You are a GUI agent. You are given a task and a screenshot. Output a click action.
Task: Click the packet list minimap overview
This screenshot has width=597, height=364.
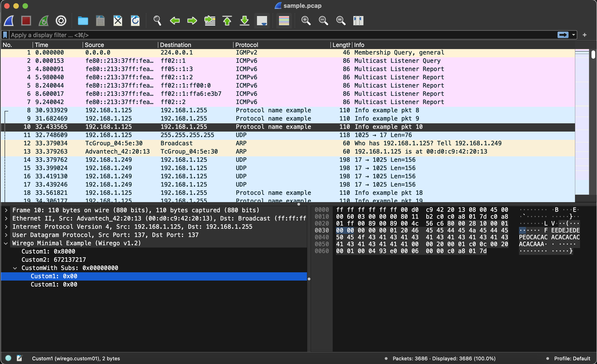pos(582,121)
